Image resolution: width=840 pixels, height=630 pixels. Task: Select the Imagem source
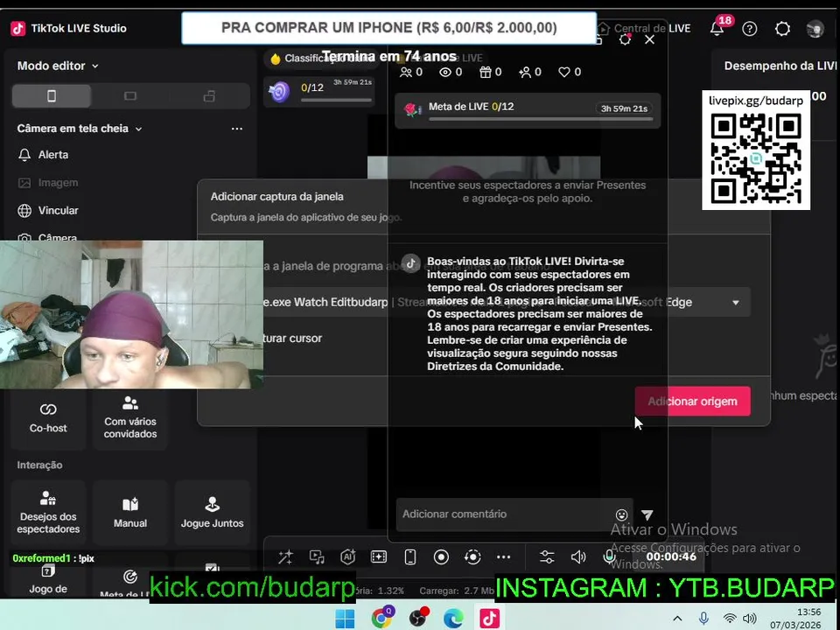click(x=48, y=183)
